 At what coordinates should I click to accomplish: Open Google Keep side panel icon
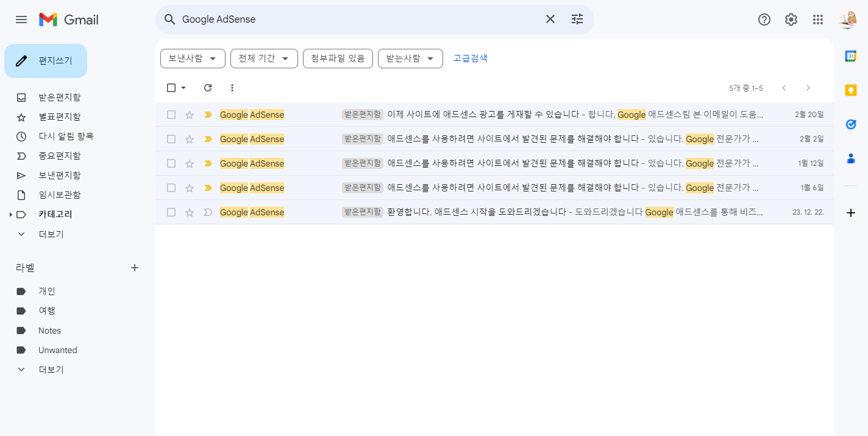tap(851, 90)
